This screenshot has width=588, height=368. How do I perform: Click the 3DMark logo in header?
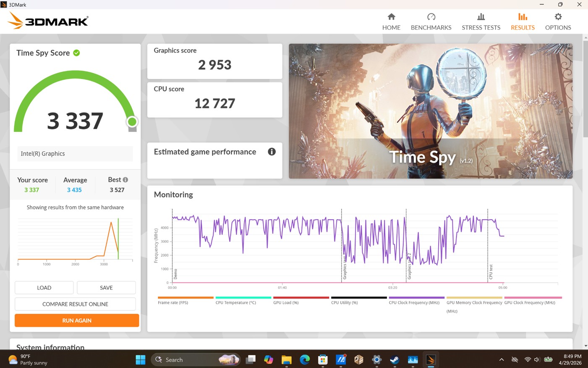[48, 21]
